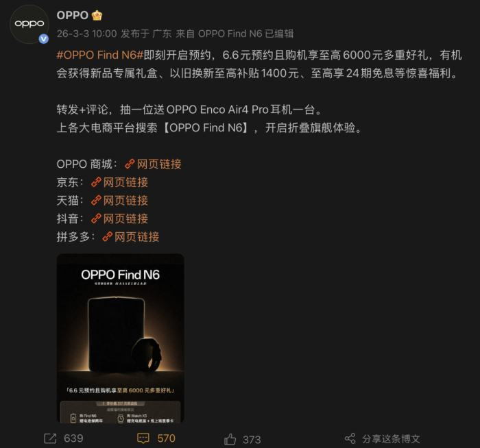Click the repost icon showing 639
Image resolution: width=480 pixels, height=448 pixels.
click(x=50, y=438)
